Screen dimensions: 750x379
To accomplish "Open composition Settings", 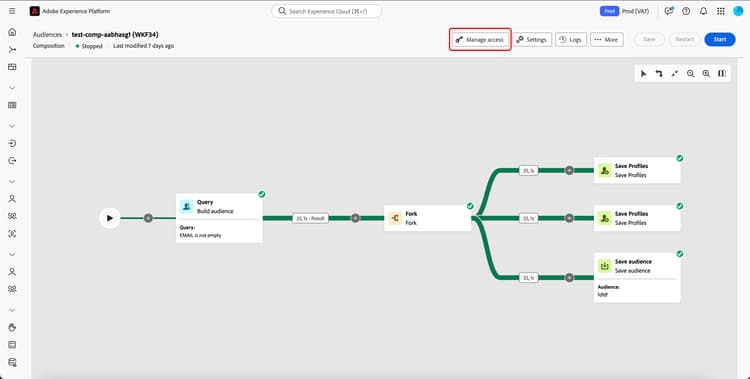I will click(532, 40).
